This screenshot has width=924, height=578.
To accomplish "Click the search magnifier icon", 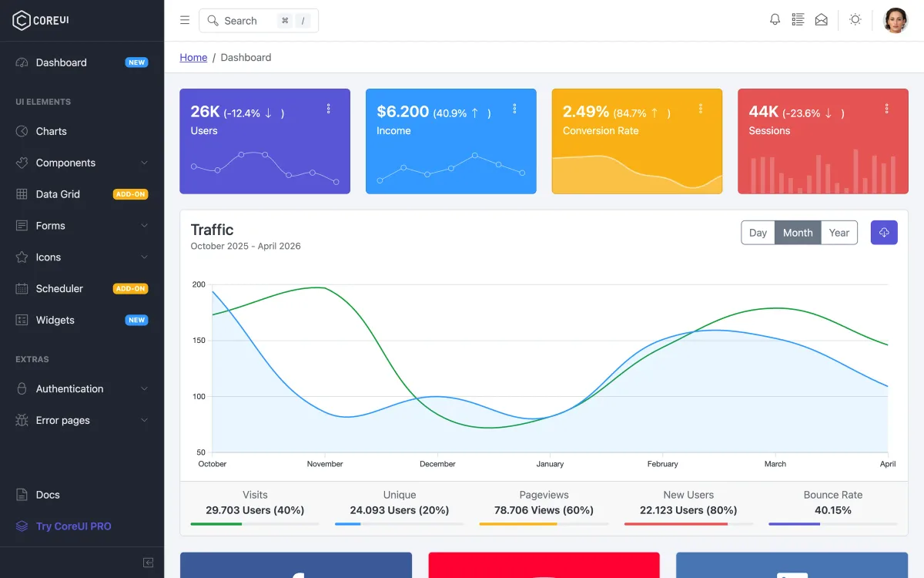I will 213,21.
